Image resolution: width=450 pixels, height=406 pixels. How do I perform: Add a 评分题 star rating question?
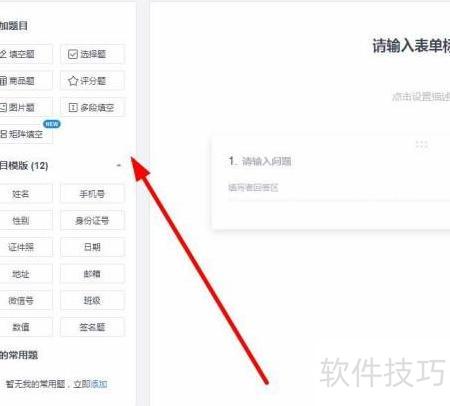tap(92, 81)
